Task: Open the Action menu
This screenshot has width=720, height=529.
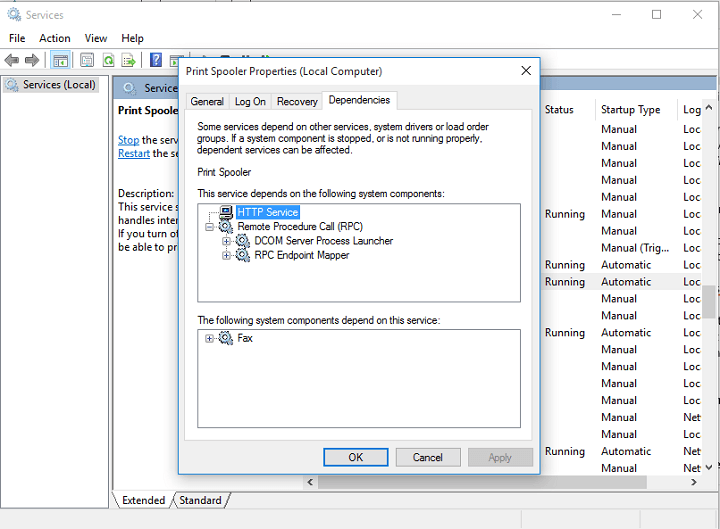Action: 55,38
